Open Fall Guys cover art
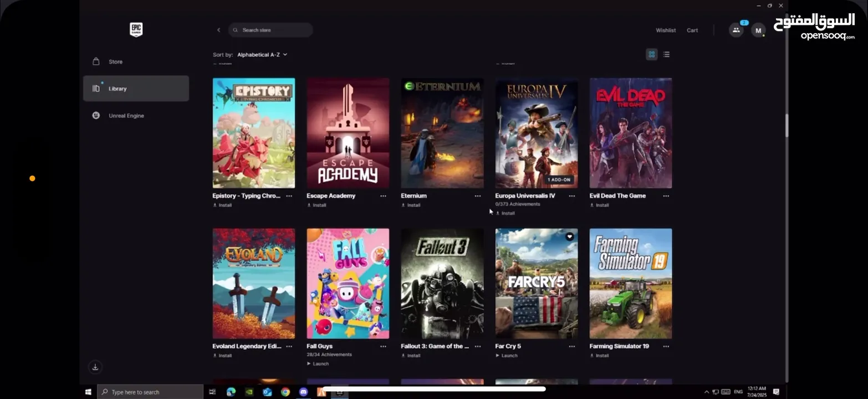868x399 pixels. click(x=348, y=283)
